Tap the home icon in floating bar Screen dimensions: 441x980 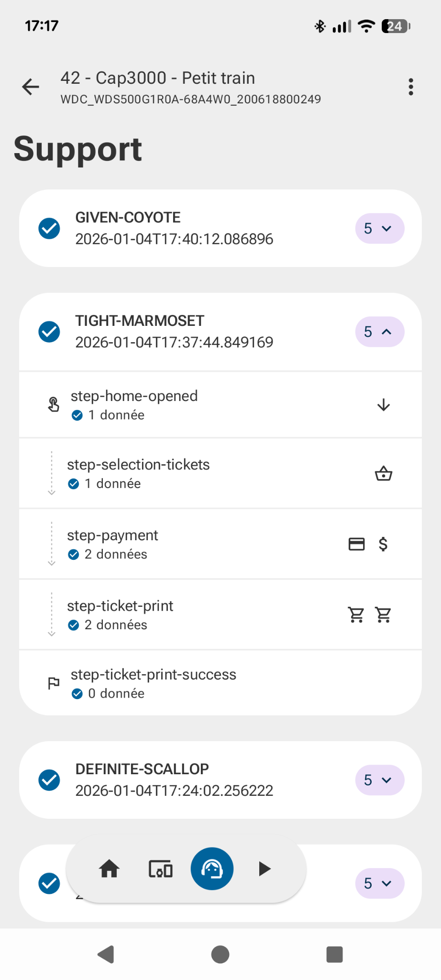coord(109,869)
